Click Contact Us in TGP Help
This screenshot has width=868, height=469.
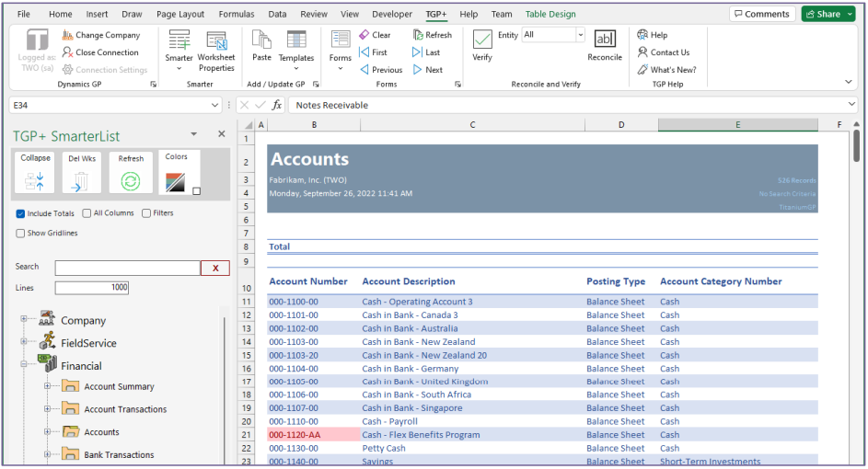click(663, 52)
